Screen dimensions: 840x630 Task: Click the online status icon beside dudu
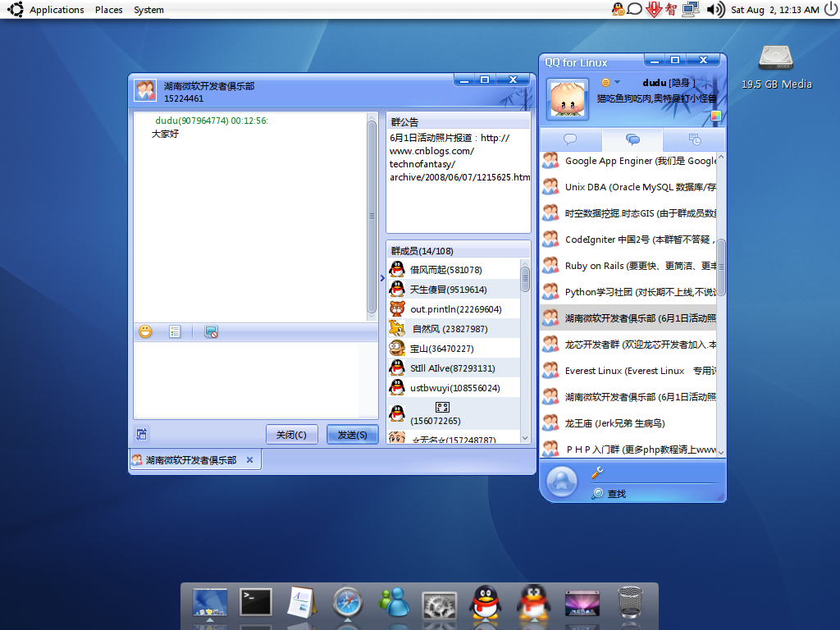click(x=605, y=83)
